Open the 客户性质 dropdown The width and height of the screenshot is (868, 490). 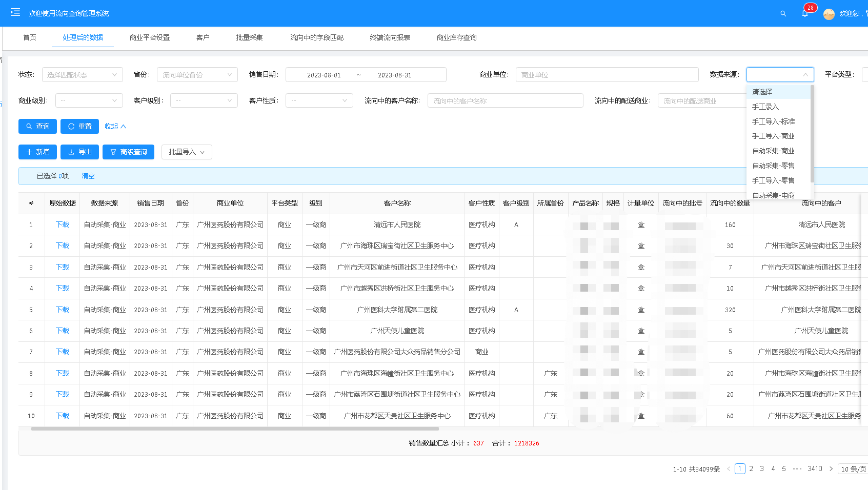click(x=319, y=100)
